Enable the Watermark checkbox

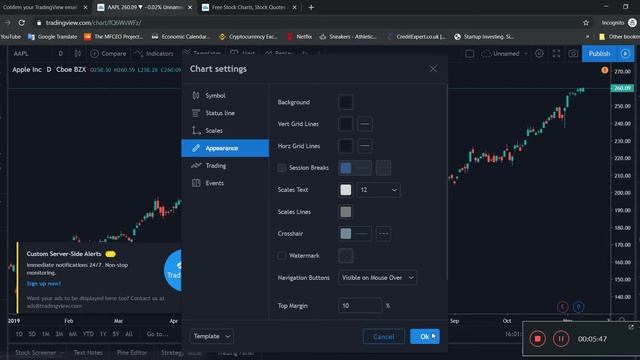click(x=282, y=256)
